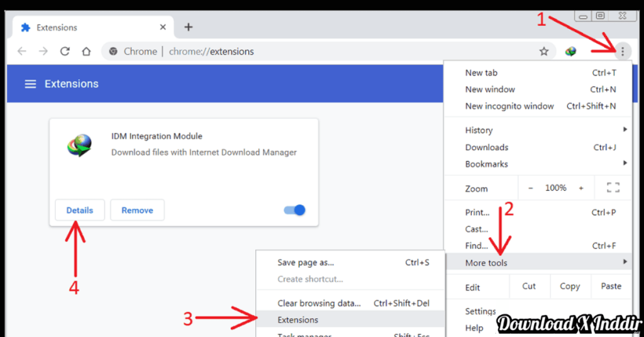The image size is (644, 337).
Task: Open the Extensions hamburger menu
Action: 30,84
